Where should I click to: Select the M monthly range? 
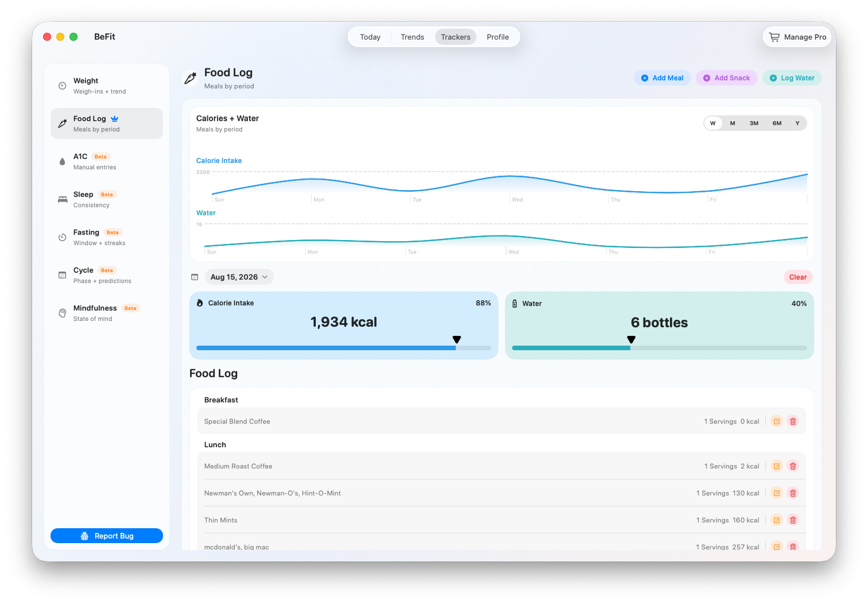coord(733,123)
